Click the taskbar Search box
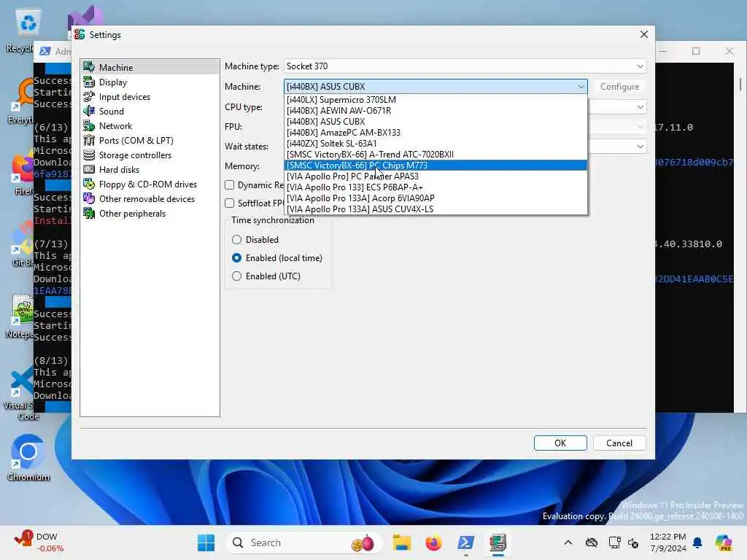747x560 pixels. click(x=304, y=542)
